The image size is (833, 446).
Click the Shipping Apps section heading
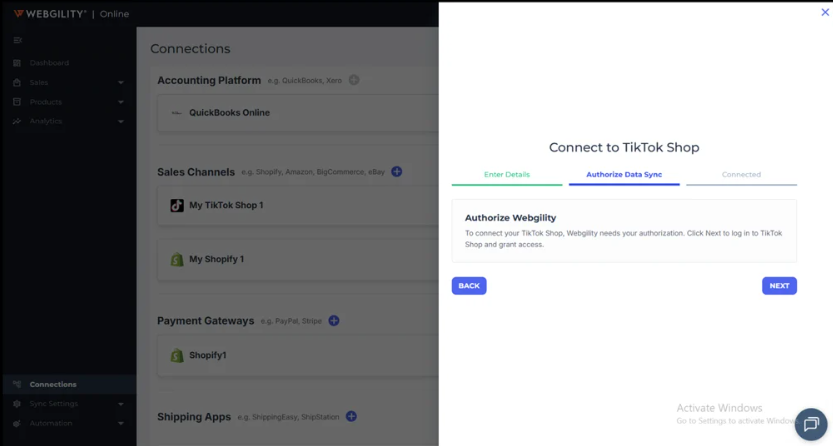coord(194,417)
